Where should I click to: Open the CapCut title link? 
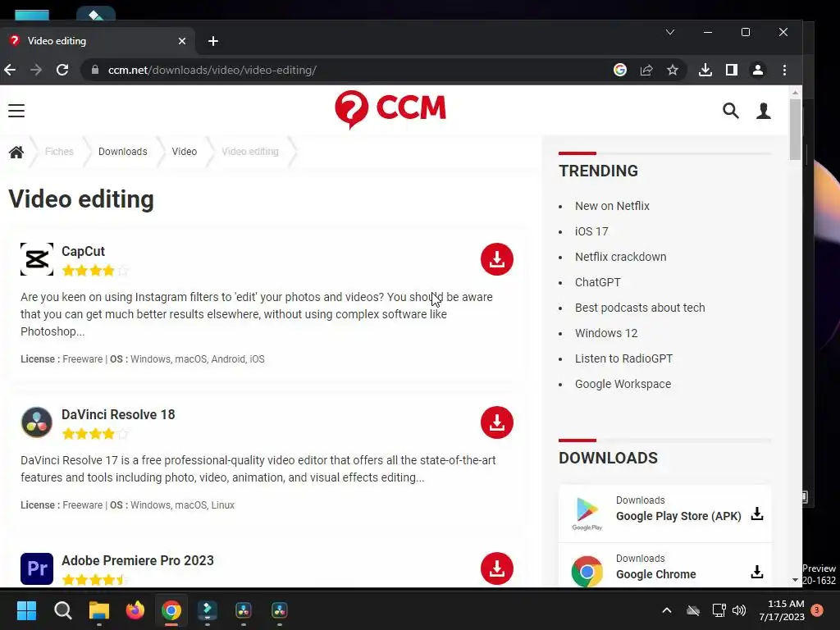click(83, 251)
